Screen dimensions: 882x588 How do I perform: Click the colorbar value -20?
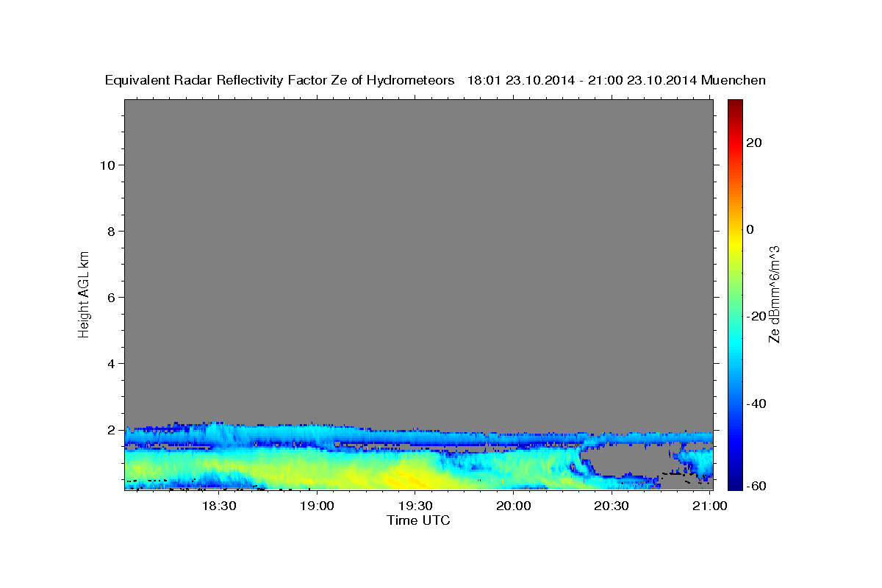pyautogui.click(x=757, y=316)
